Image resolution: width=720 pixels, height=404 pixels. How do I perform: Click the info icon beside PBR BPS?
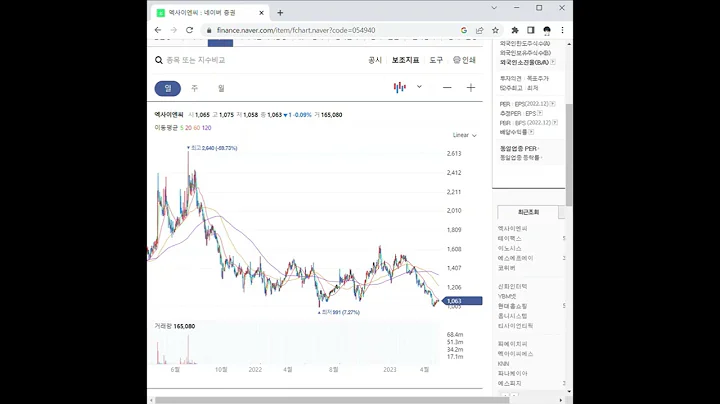point(555,123)
